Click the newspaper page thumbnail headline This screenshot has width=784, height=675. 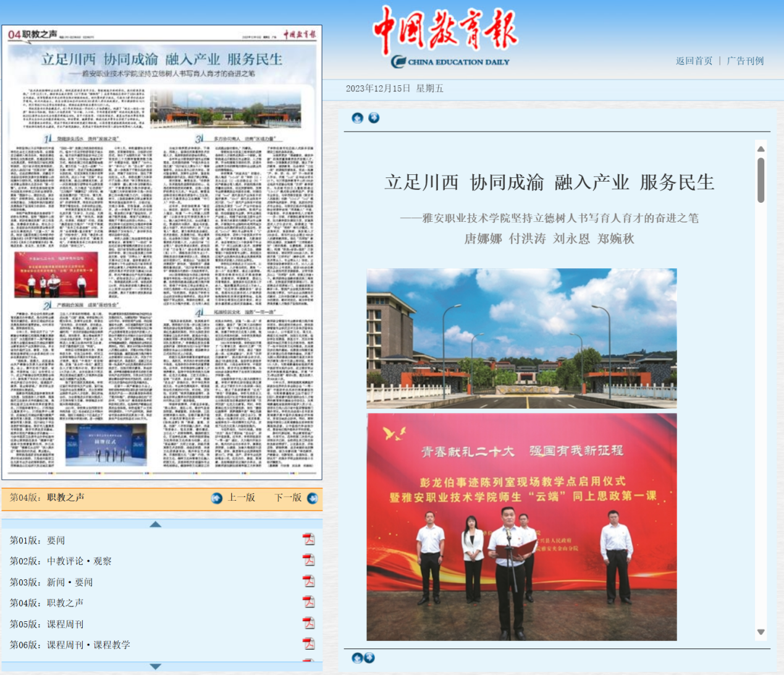(162, 59)
